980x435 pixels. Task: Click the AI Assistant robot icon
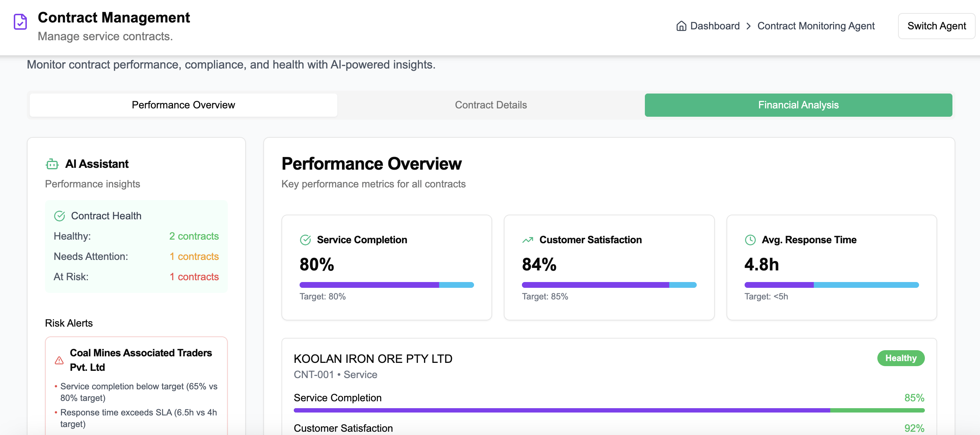click(x=52, y=164)
